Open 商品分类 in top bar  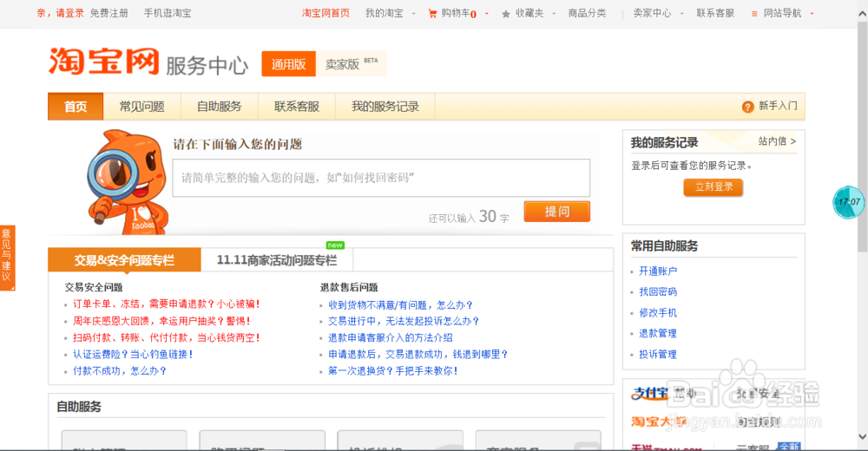click(x=588, y=13)
